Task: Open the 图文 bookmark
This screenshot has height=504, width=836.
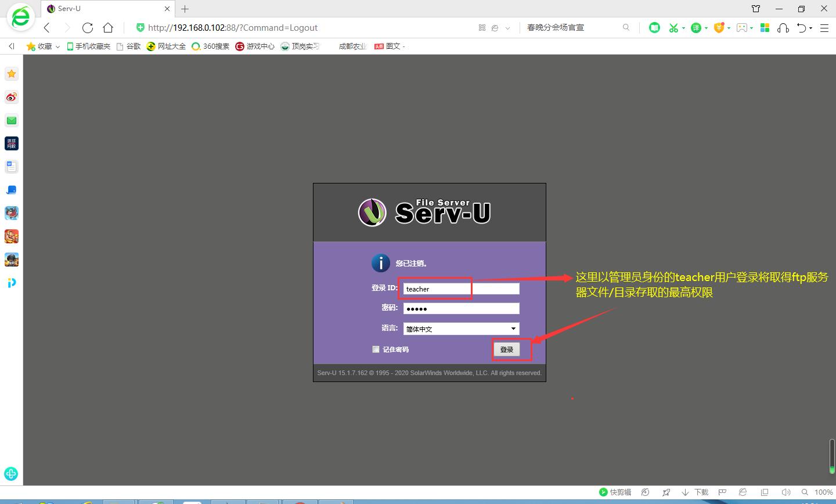Action: [x=390, y=46]
